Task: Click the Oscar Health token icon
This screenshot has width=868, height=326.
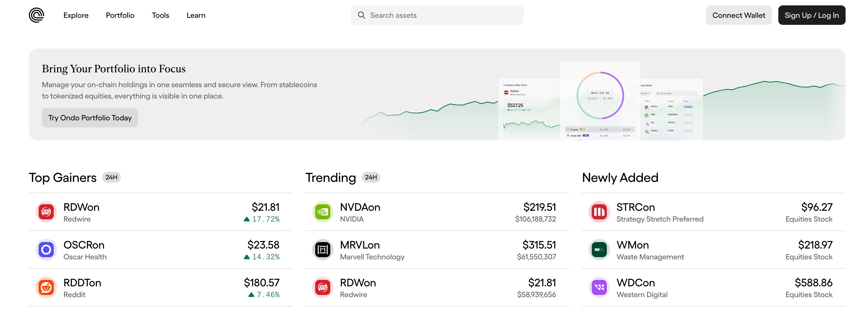Action: point(46,250)
